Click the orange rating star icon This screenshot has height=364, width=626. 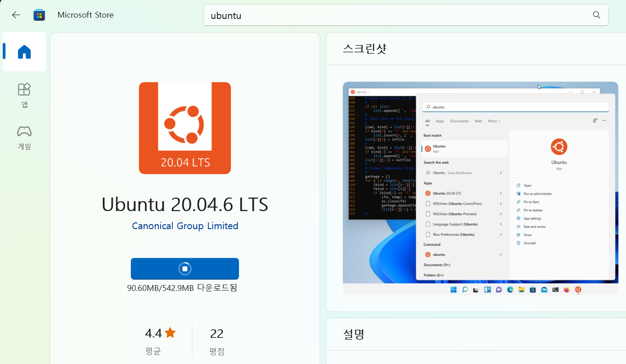[x=170, y=333]
